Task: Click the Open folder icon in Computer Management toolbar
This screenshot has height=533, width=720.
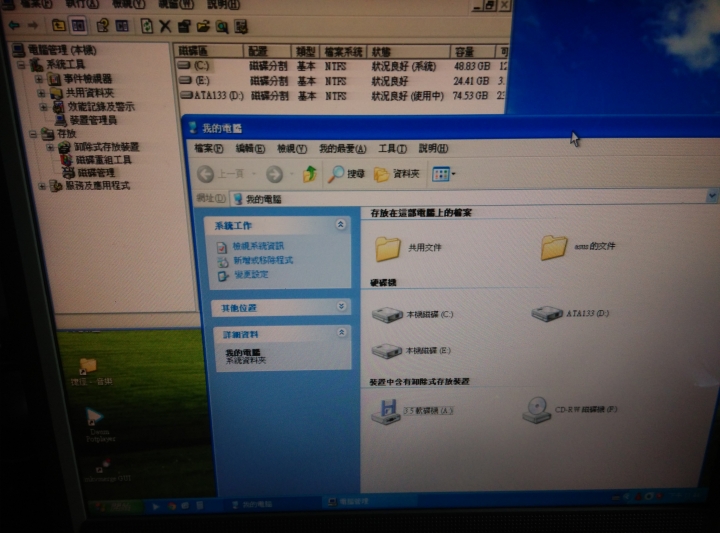Action: [203, 27]
